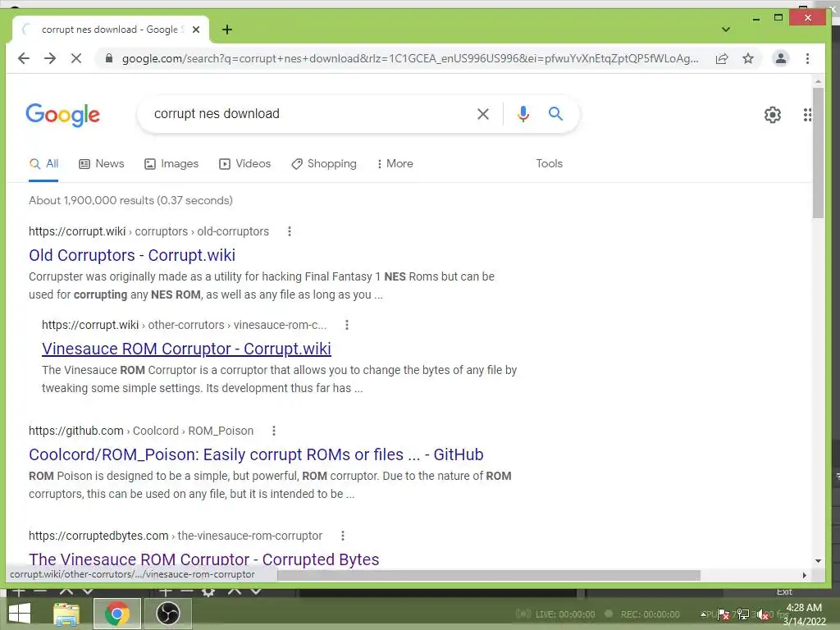This screenshot has width=840, height=630.
Task: Click the network tray icon
Action: point(743,614)
